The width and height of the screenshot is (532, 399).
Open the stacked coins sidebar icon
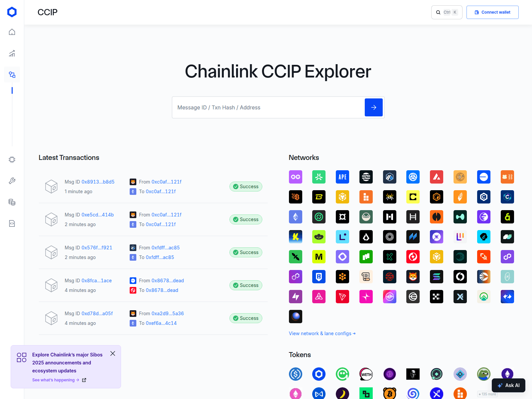tap(12, 202)
